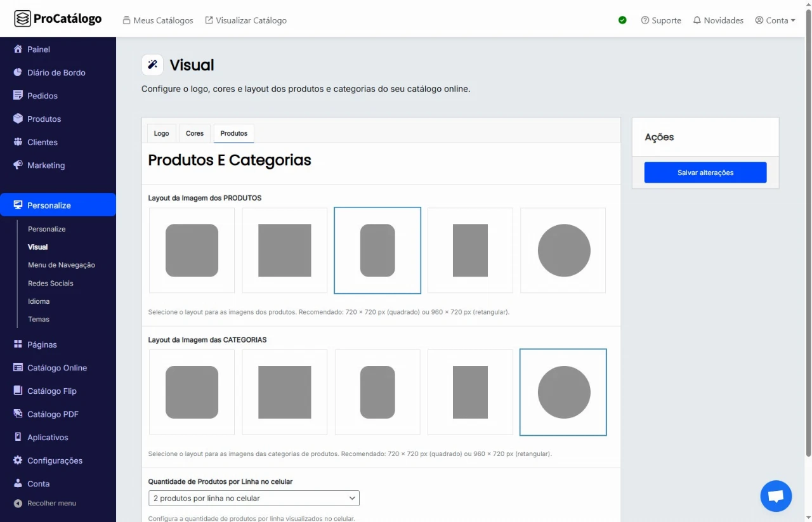Click the Personalize monitor icon
The width and height of the screenshot is (812, 522).
(18, 205)
